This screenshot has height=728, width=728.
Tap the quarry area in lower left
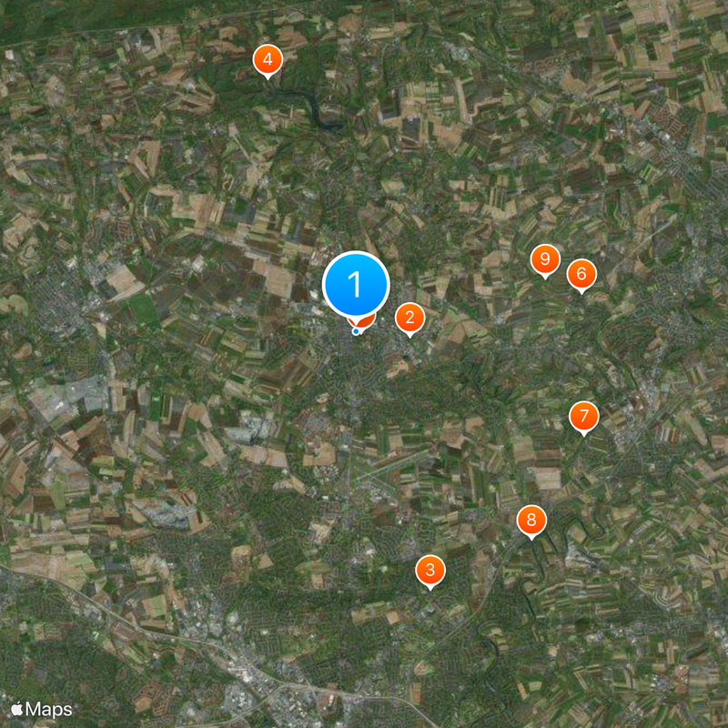pos(165,513)
